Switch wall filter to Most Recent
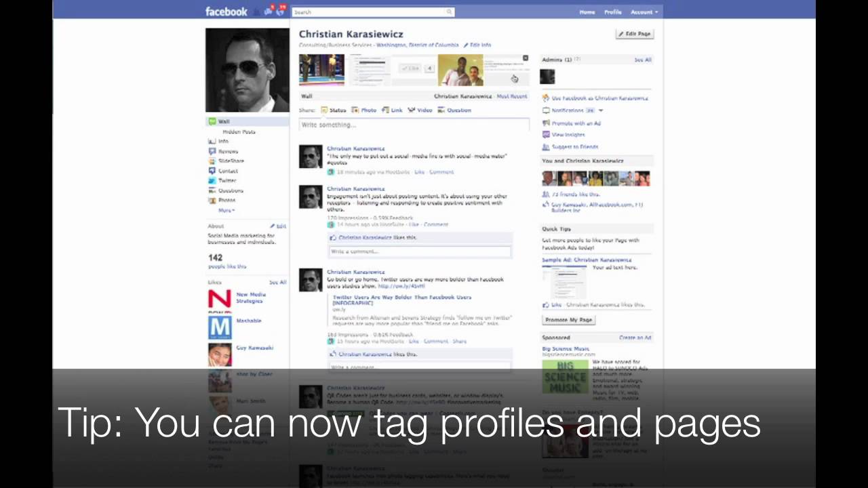Viewport: 868px width, 488px height. coord(512,96)
